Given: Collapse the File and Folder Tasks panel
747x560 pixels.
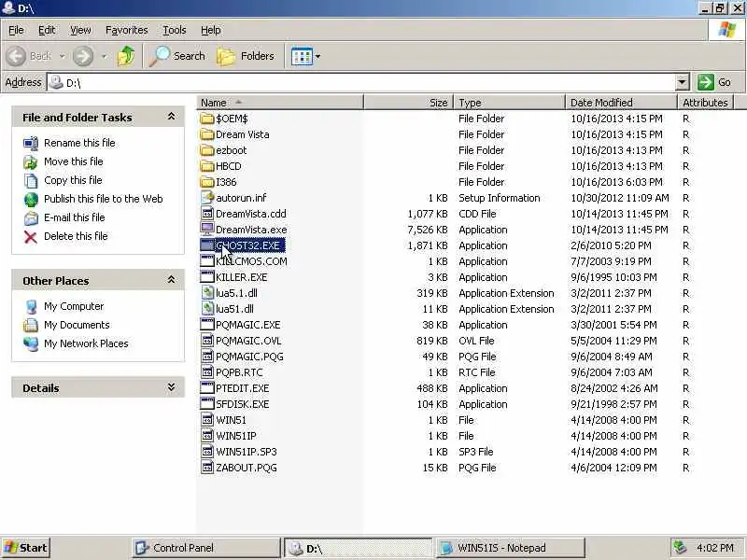Looking at the screenshot, I should 171,117.
